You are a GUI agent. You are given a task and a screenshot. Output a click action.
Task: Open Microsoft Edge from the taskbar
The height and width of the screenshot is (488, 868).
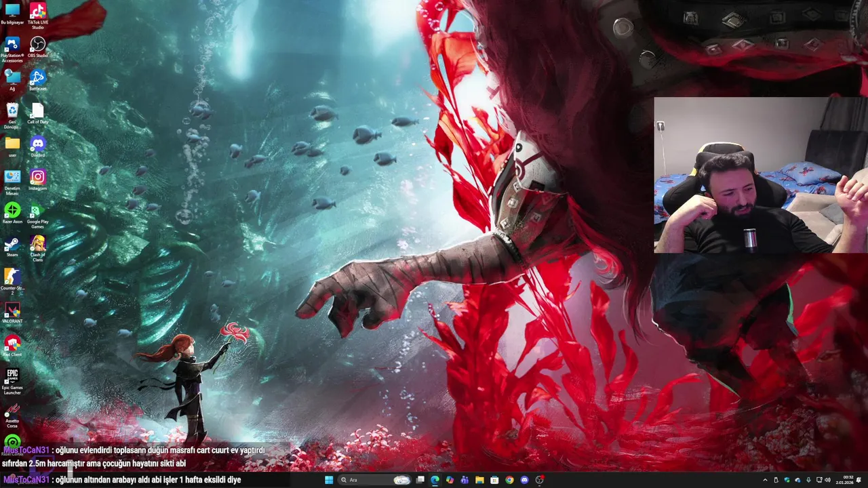[435, 480]
